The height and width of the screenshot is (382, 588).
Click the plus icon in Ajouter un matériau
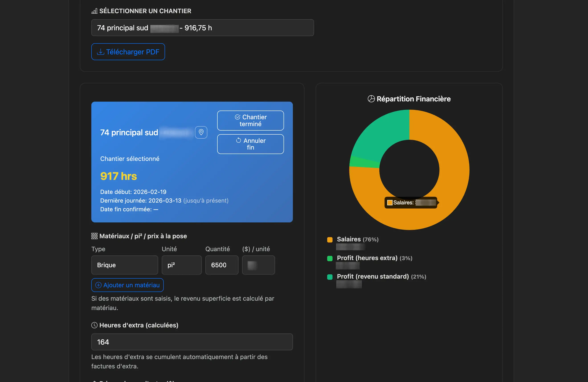pos(98,285)
